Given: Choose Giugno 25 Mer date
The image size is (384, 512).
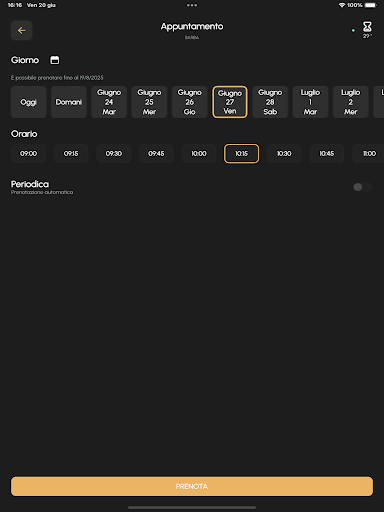Looking at the screenshot, I should 149,102.
